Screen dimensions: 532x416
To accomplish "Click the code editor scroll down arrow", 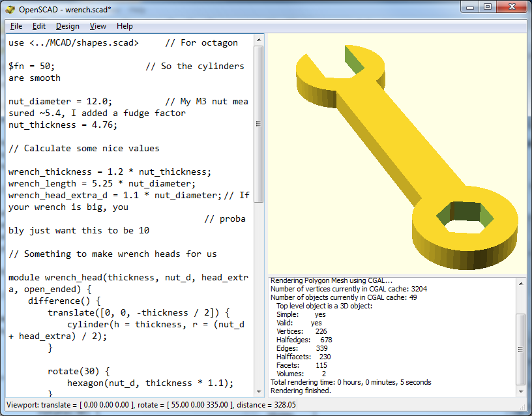I will (x=259, y=391).
